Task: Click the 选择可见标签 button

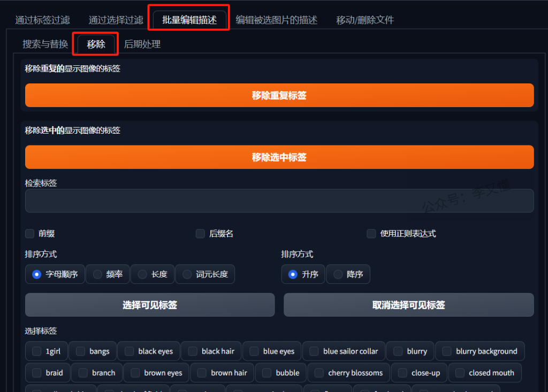Action: tap(150, 305)
